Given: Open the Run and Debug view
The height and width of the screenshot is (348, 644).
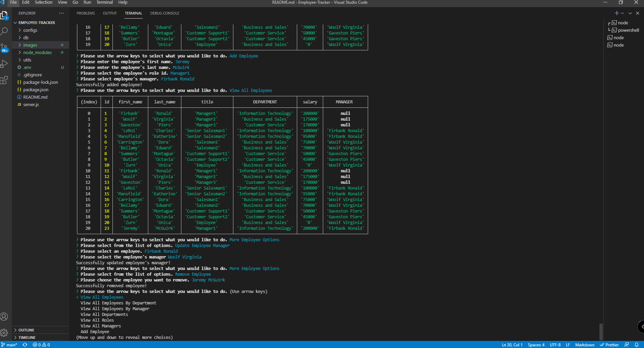Looking at the screenshot, I should click(5, 63).
